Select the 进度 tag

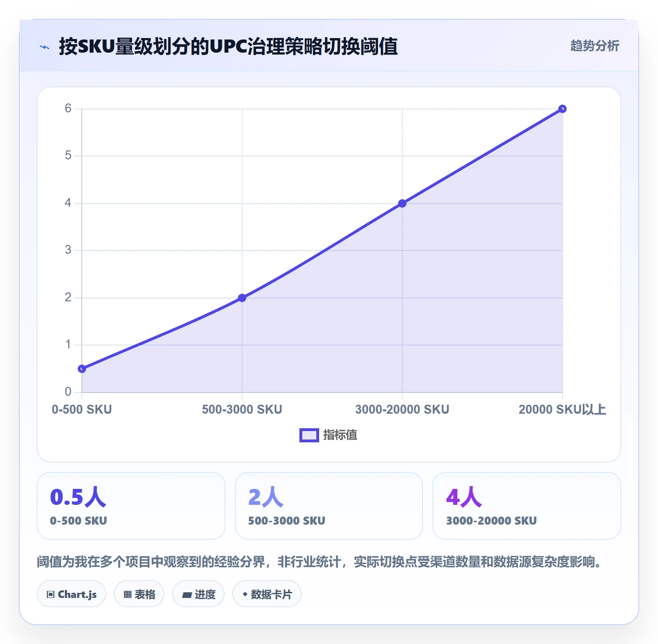(198, 594)
